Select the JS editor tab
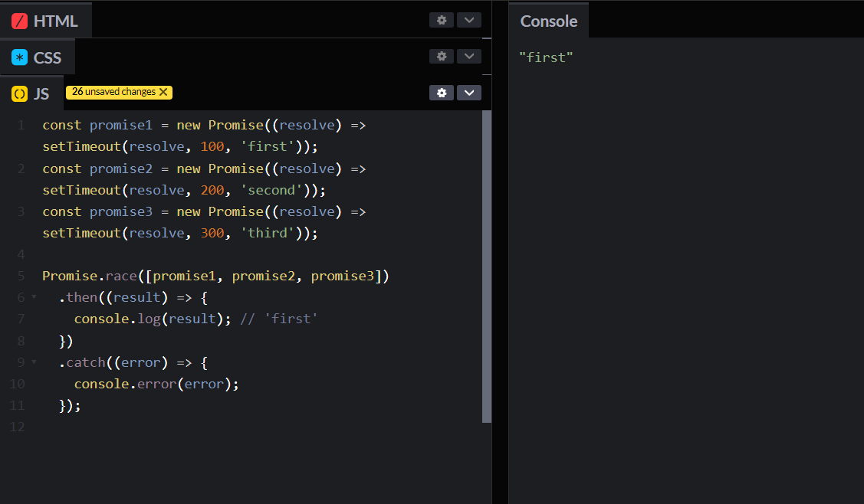The width and height of the screenshot is (864, 504). (31, 93)
